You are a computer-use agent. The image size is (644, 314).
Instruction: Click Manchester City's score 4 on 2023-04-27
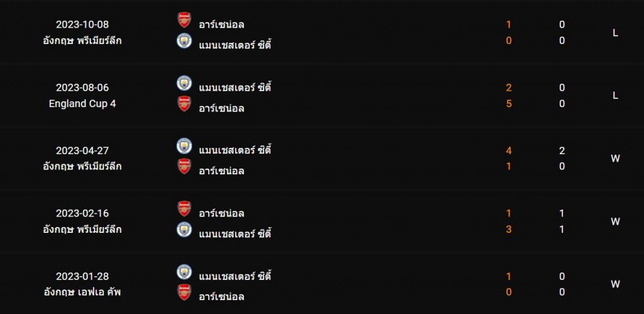[x=509, y=151]
